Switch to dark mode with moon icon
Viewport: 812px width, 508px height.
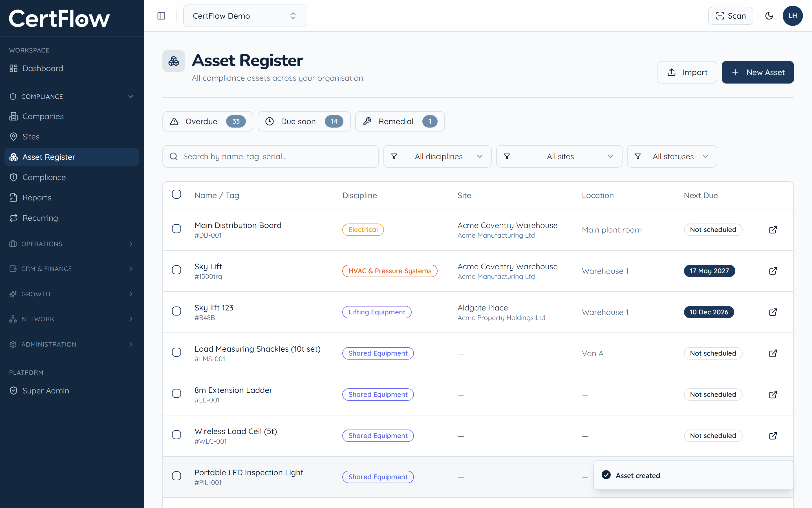coord(769,16)
